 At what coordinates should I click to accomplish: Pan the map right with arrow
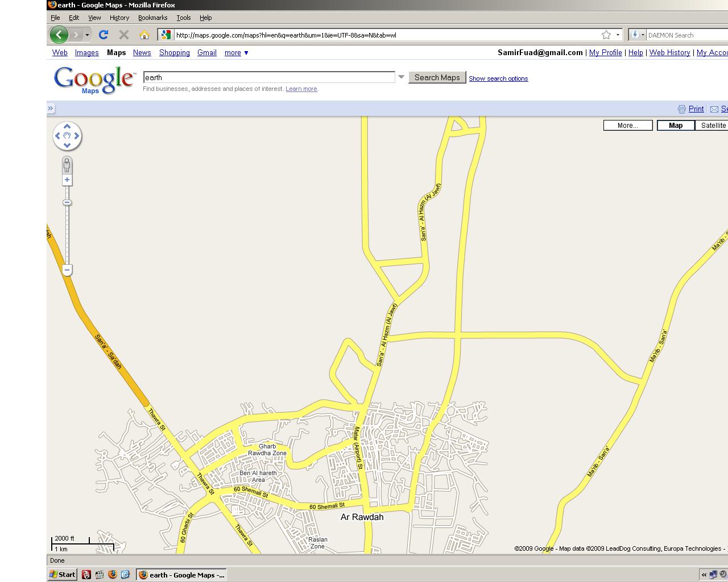[77, 136]
